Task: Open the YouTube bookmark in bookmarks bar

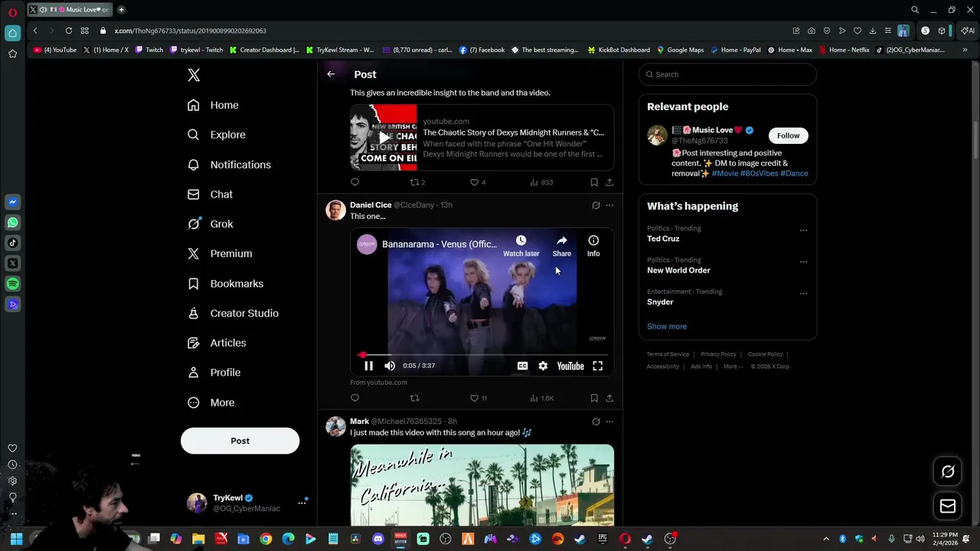Action: coord(55,50)
